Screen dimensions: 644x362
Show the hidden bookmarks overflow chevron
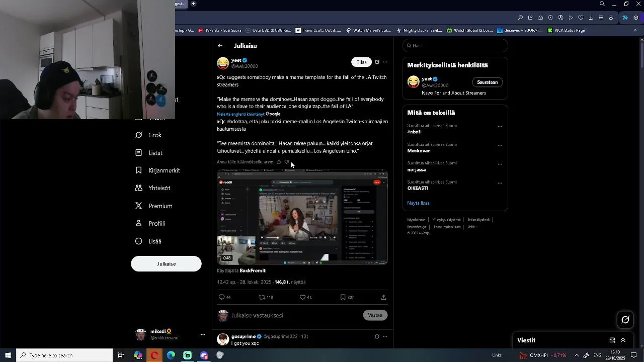[x=635, y=30]
